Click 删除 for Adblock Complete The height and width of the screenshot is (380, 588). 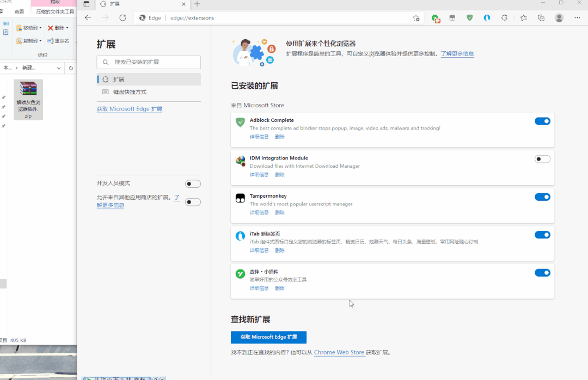tap(280, 137)
